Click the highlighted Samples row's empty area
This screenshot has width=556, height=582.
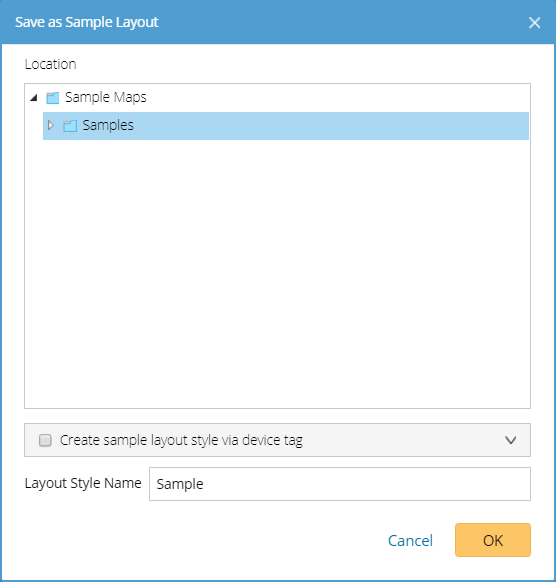click(330, 126)
